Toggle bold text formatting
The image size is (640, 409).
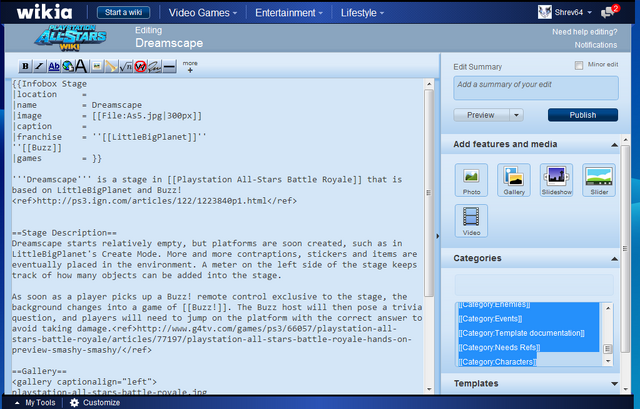pos(25,66)
